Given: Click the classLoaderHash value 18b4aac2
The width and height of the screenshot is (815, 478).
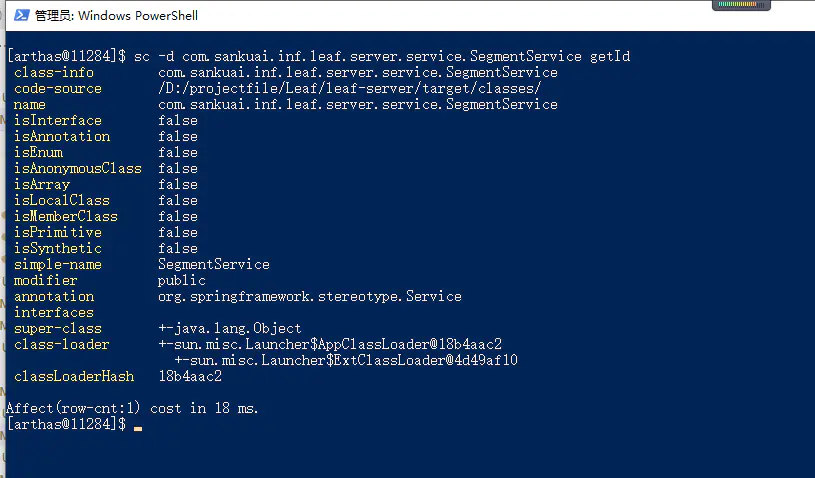Looking at the screenshot, I should tap(190, 376).
